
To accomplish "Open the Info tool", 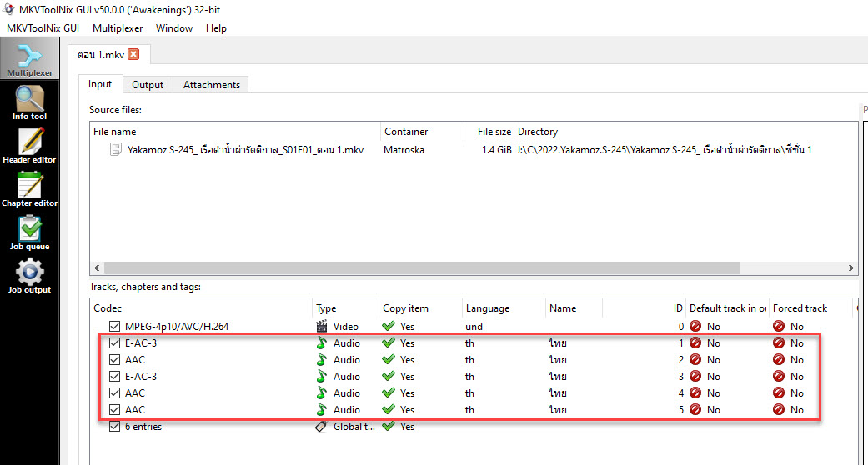I will pos(29,102).
